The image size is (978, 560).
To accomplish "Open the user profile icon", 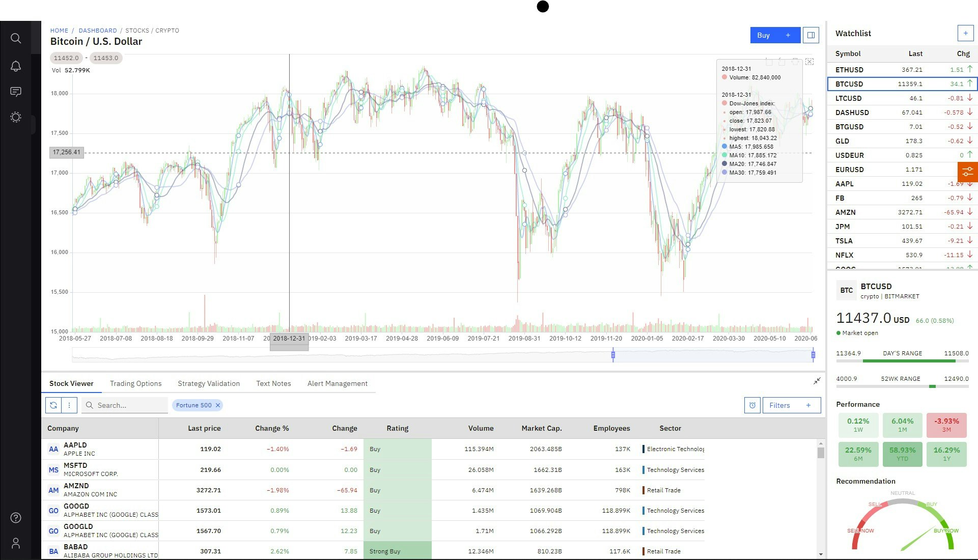I will (x=16, y=543).
